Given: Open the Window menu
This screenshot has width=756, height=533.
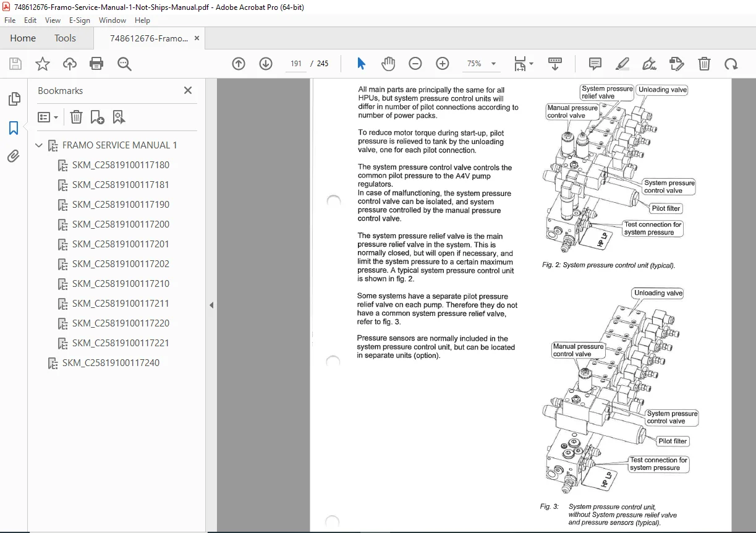Looking at the screenshot, I should [x=113, y=20].
